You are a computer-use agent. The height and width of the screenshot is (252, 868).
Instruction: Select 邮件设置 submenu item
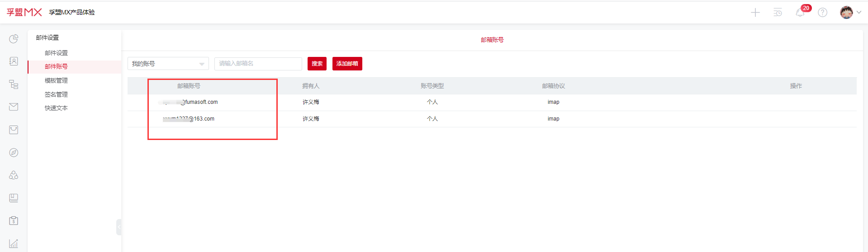click(56, 53)
